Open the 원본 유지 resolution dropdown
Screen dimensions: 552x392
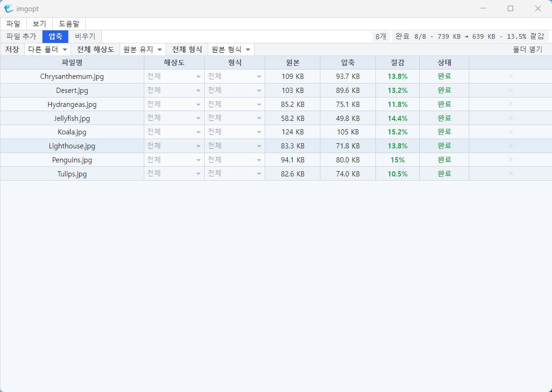pos(142,49)
